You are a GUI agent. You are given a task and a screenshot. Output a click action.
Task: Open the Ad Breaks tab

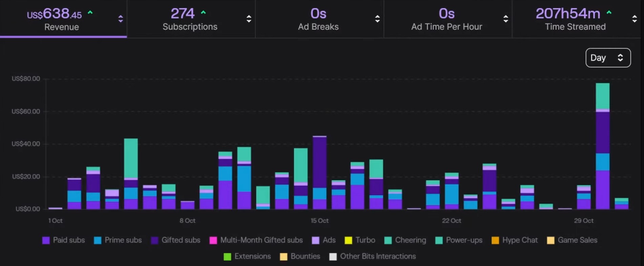(319, 19)
